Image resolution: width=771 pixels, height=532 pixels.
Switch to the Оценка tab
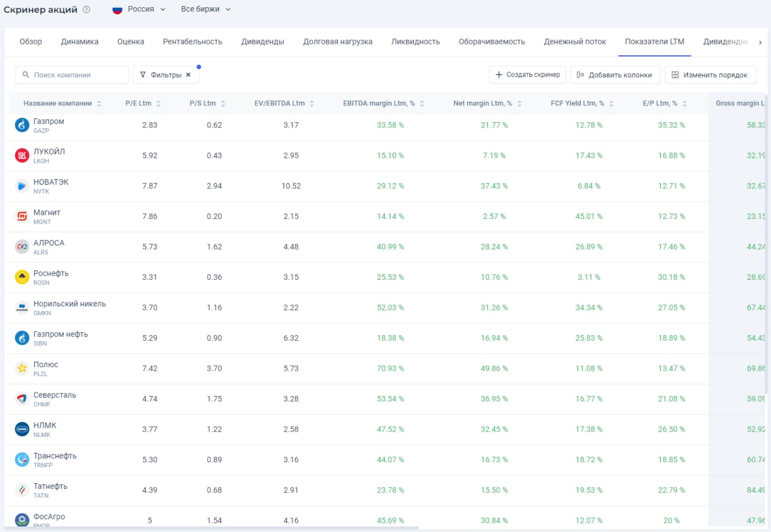click(x=131, y=42)
